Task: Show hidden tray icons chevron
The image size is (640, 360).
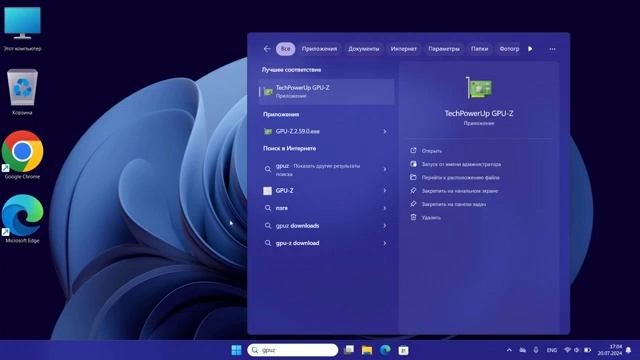Action: pyautogui.click(x=509, y=350)
